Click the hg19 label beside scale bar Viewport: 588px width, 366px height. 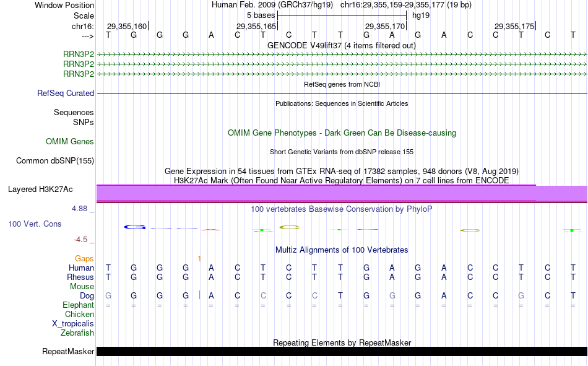[x=421, y=15]
